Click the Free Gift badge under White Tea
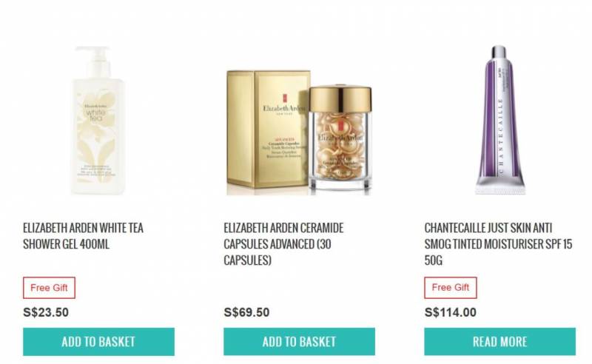Viewport: 592px width, 364px height. pos(49,288)
